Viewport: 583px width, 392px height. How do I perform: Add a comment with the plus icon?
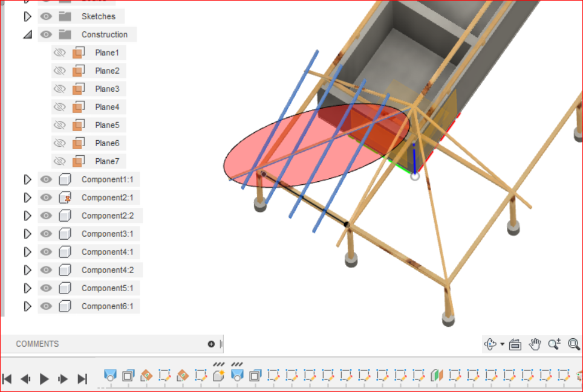tap(211, 344)
